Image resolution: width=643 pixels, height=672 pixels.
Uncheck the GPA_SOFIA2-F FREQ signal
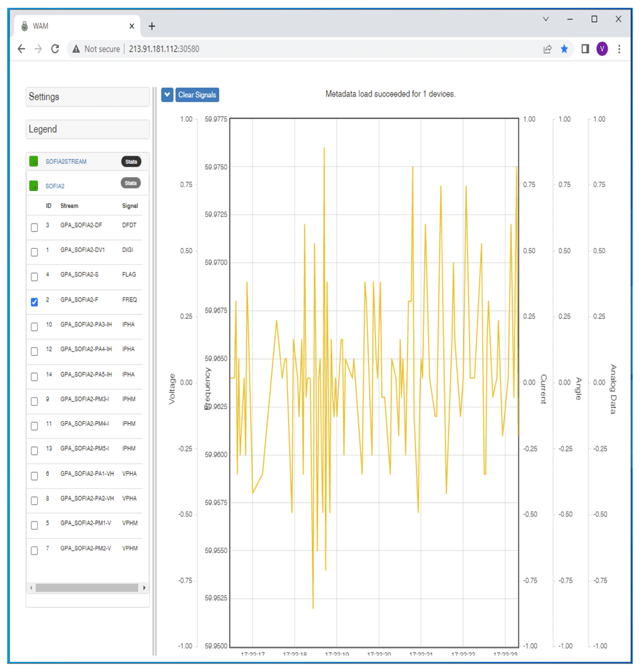point(34,302)
